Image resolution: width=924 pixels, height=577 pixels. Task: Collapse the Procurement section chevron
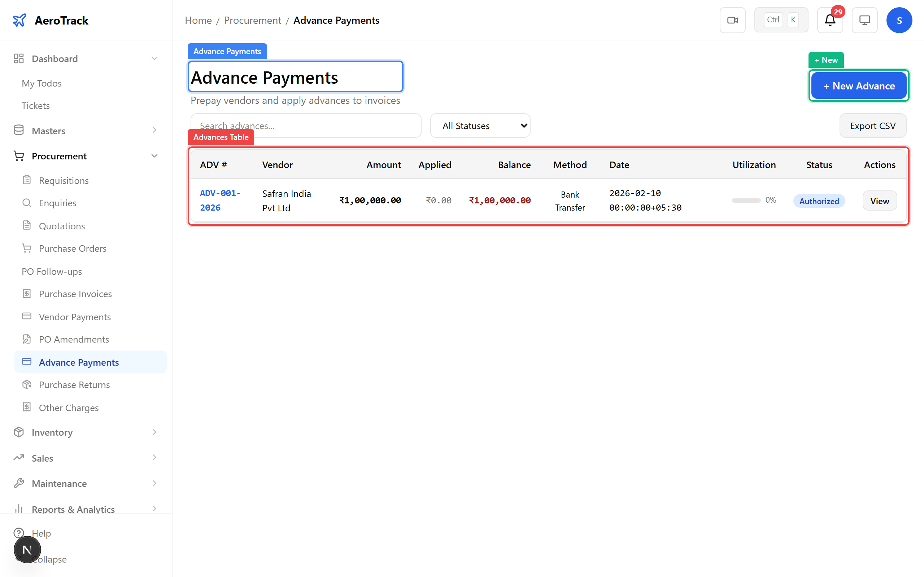154,156
